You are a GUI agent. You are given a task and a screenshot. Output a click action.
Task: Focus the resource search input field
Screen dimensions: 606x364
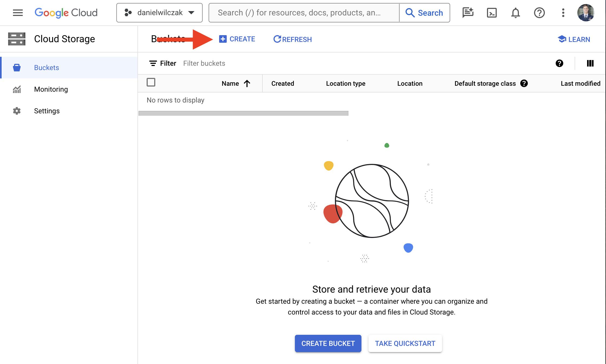click(304, 13)
